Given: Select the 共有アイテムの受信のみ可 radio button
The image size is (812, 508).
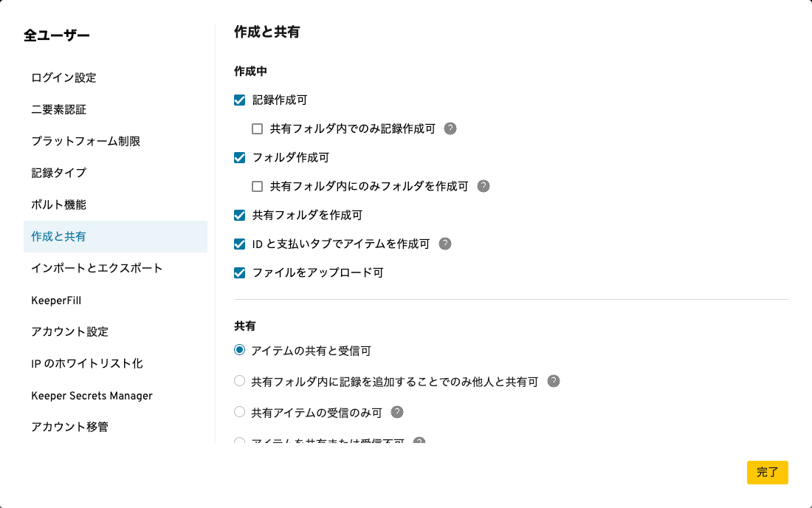Looking at the screenshot, I should click(239, 412).
